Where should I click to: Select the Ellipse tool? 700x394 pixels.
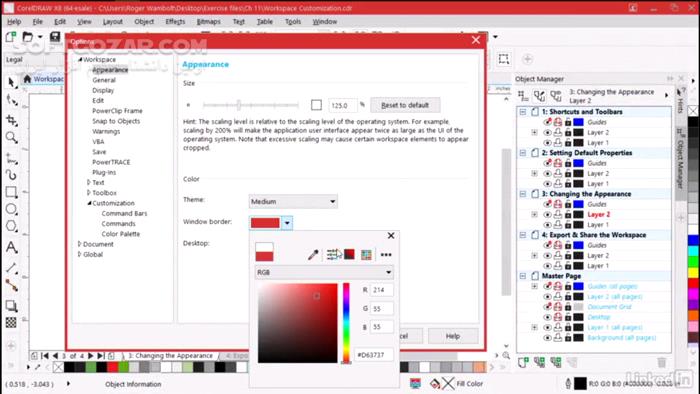pos(12,209)
